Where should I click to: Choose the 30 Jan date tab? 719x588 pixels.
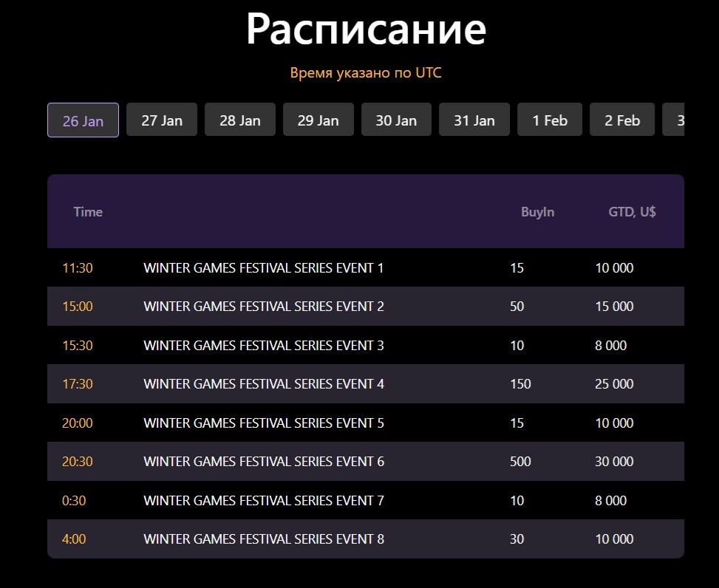pos(396,120)
